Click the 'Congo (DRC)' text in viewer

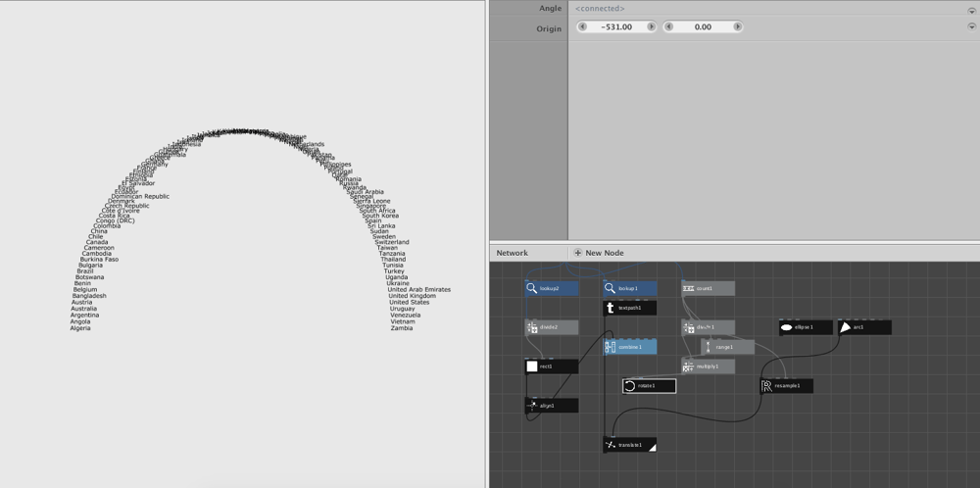coord(115,220)
